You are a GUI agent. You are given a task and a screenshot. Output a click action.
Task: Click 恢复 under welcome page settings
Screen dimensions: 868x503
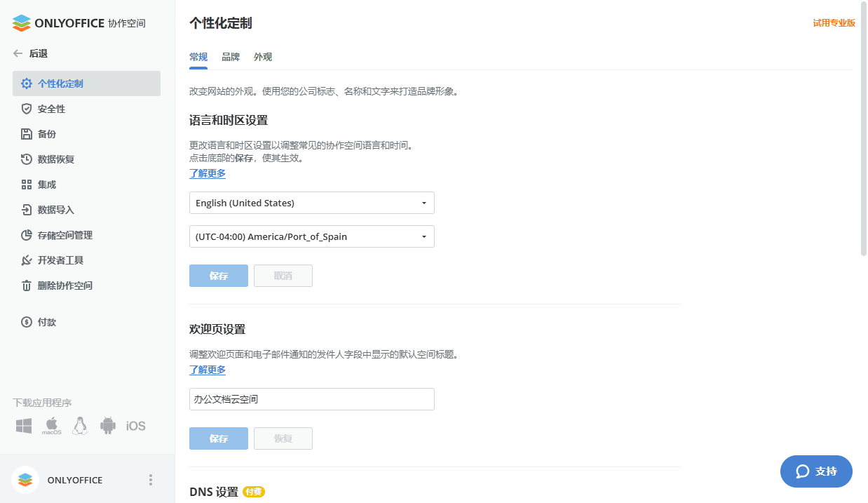coord(283,438)
